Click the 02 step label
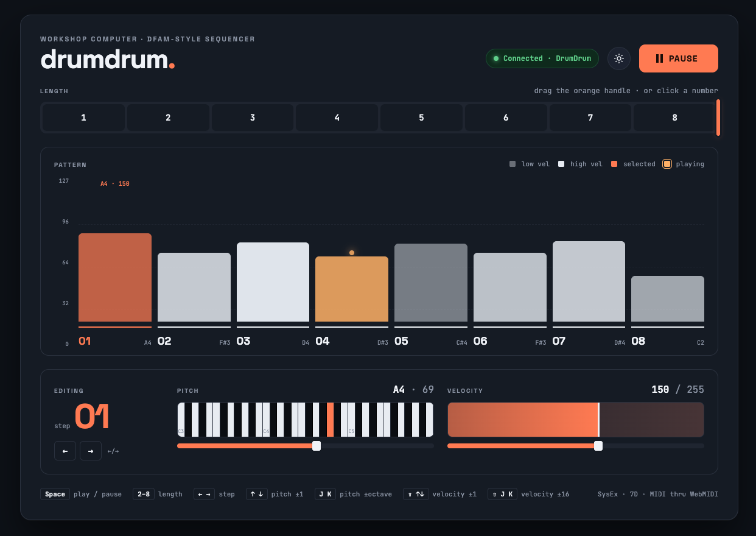 pyautogui.click(x=164, y=341)
